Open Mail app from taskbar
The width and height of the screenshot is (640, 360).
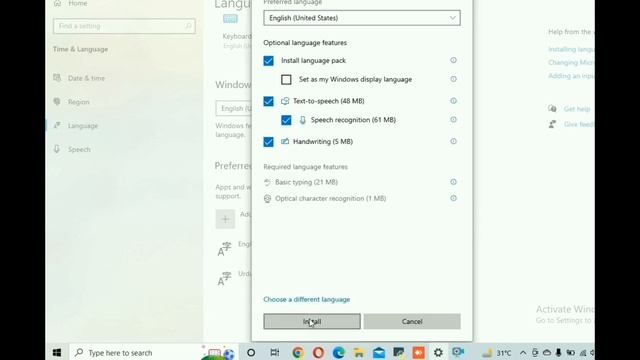coord(379,353)
